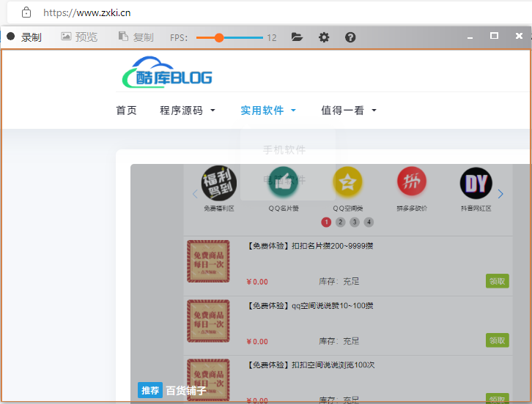Adjust the FPS slider handle

219,37
